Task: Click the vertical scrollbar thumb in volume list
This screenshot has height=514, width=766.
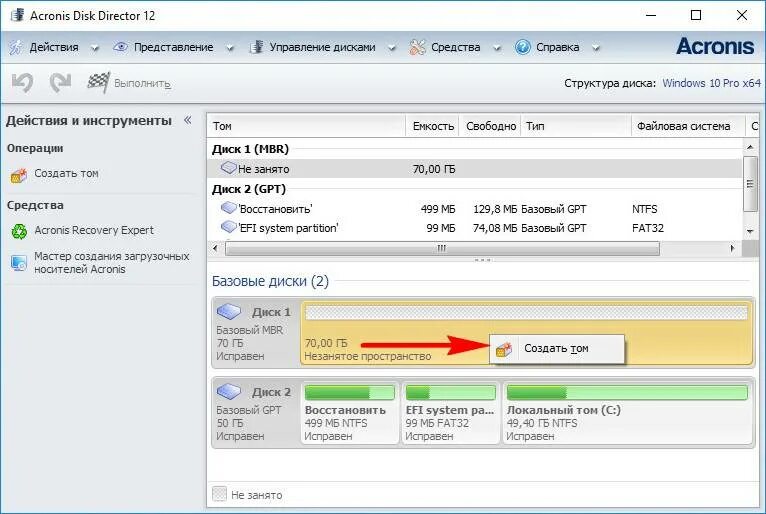Action: point(750,184)
